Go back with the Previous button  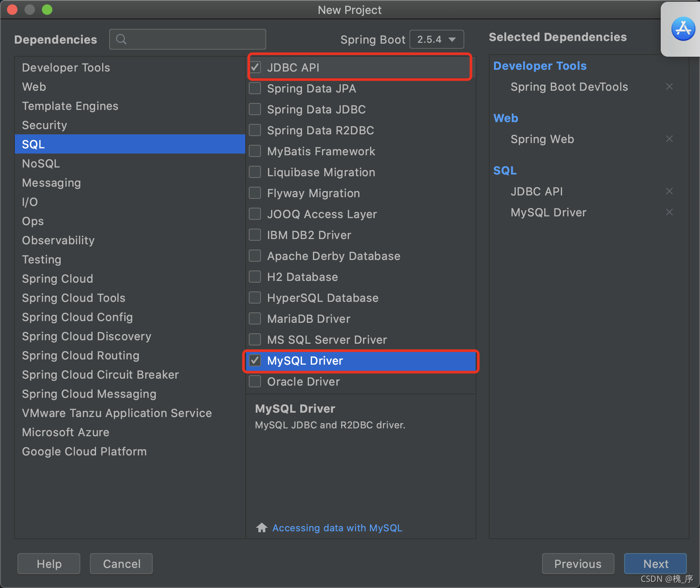point(578,564)
